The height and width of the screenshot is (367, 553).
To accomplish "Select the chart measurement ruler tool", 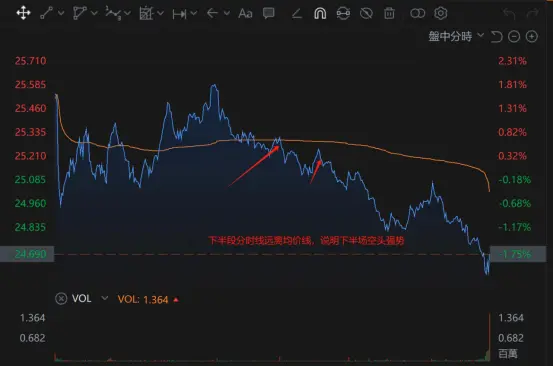I will click(x=146, y=13).
